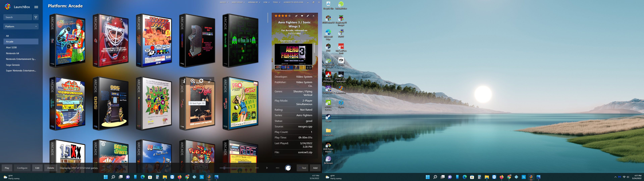This screenshot has height=181, width=644.
Task: Expand the Platform dropdown in sidebar
Action: (21, 26)
